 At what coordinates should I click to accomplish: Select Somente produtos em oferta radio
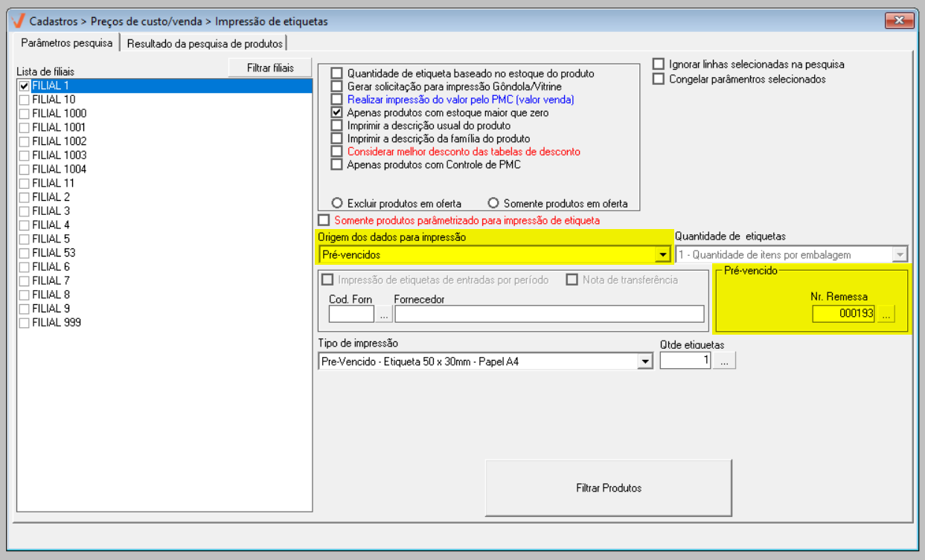click(493, 203)
